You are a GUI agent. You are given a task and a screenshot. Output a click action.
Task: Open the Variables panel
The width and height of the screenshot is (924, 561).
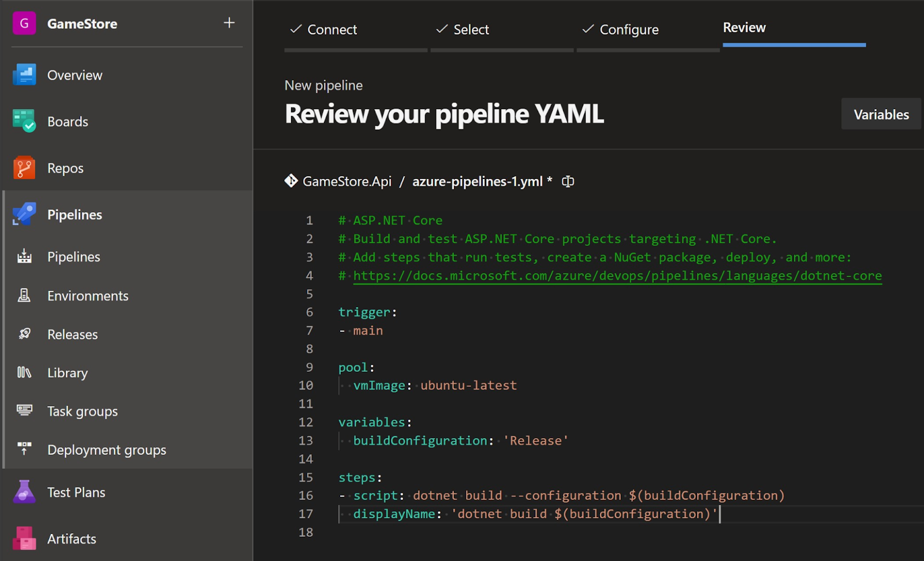[881, 114]
